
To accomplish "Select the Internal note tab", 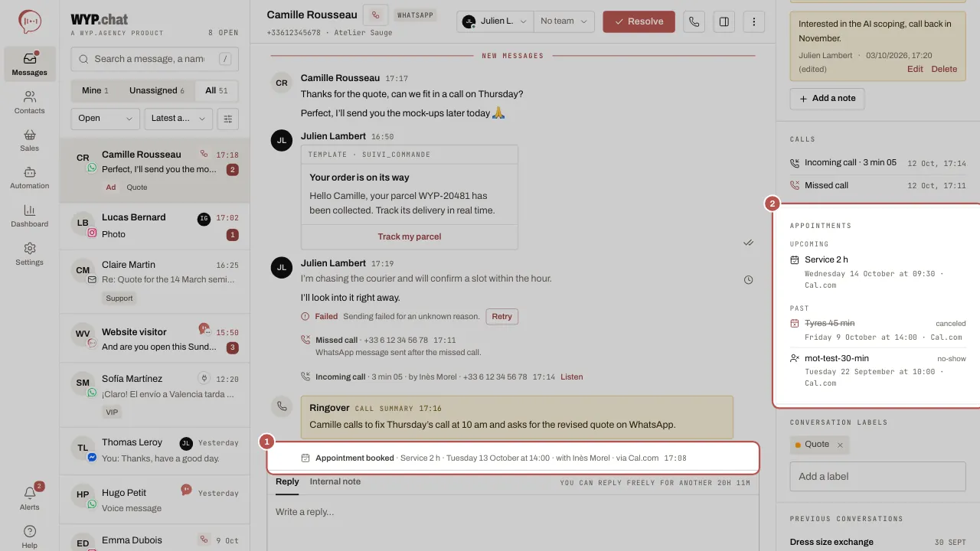I will [x=335, y=482].
